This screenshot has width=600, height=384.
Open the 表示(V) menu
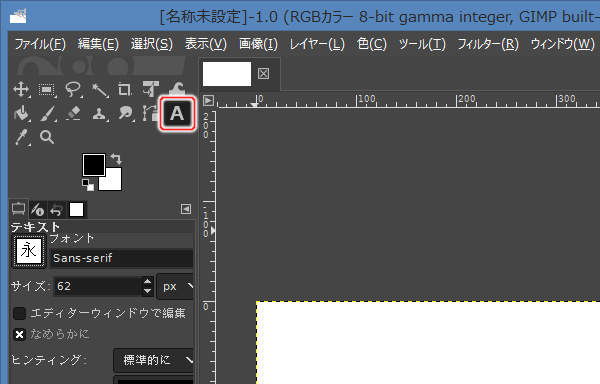pyautogui.click(x=205, y=44)
